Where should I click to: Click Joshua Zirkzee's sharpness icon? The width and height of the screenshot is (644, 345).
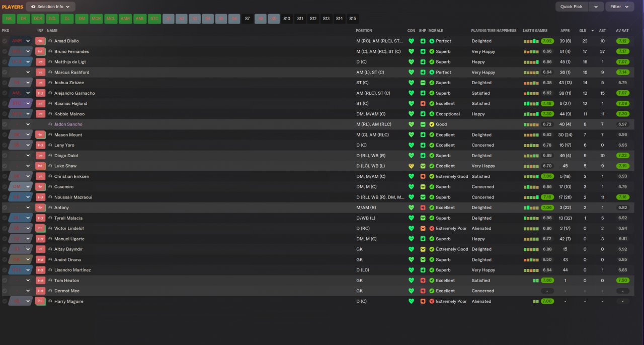423,83
